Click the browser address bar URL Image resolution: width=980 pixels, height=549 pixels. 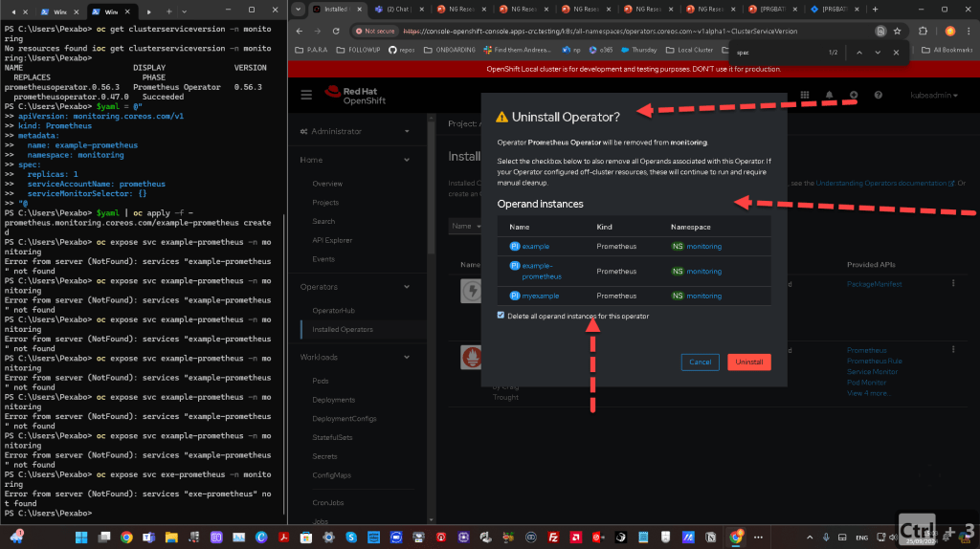pyautogui.click(x=600, y=32)
